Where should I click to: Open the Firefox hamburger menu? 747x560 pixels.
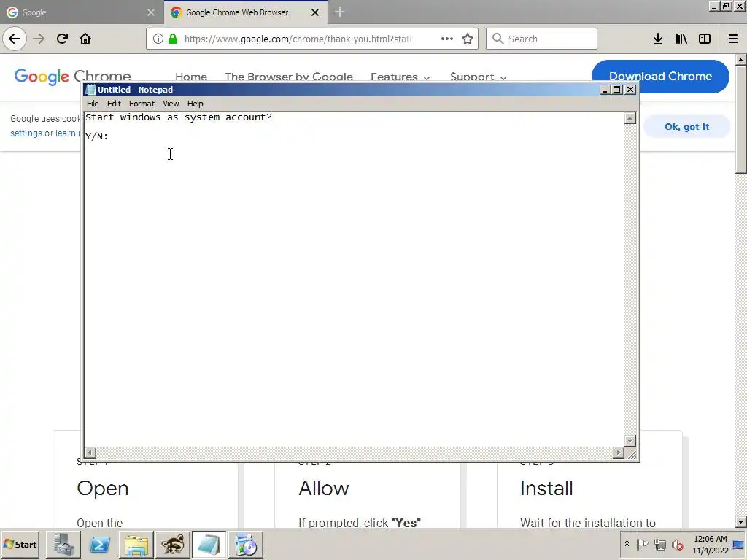click(733, 39)
